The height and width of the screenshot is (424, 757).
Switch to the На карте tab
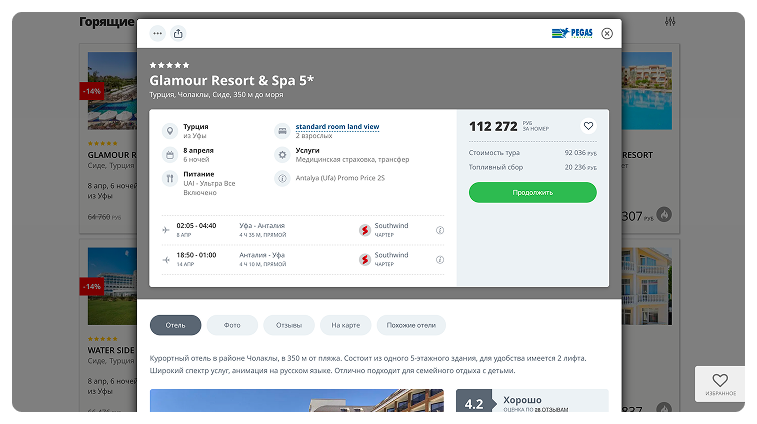click(x=346, y=325)
